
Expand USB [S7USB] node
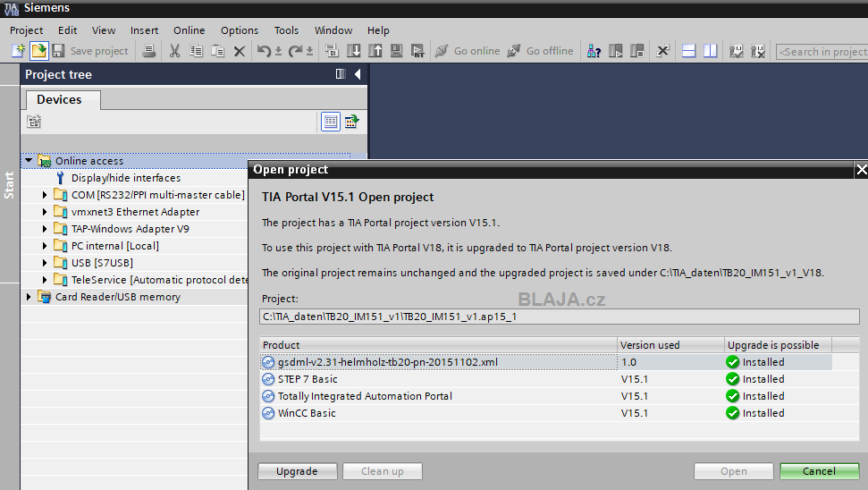pos(45,263)
